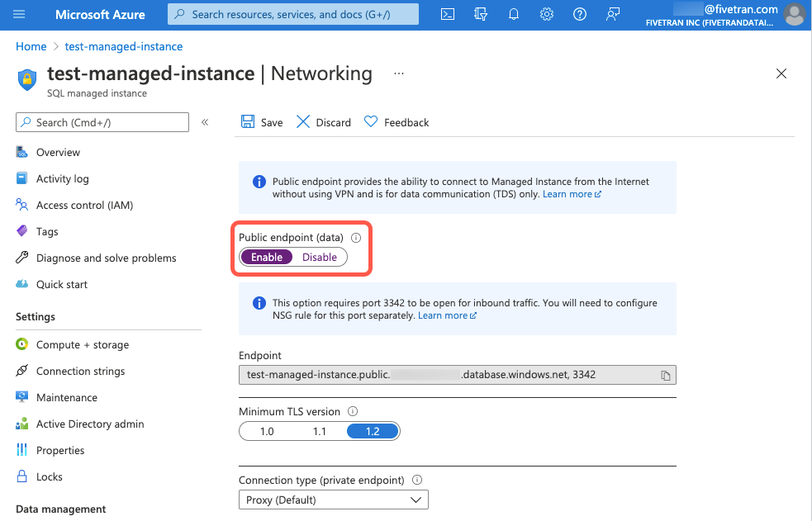Collapse the left sidebar menu
Viewport: 812px width, 521px height.
pyautogui.click(x=205, y=123)
